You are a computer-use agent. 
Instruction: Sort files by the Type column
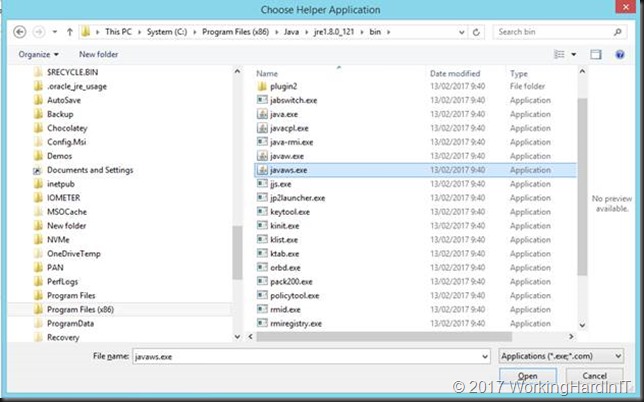pyautogui.click(x=519, y=74)
